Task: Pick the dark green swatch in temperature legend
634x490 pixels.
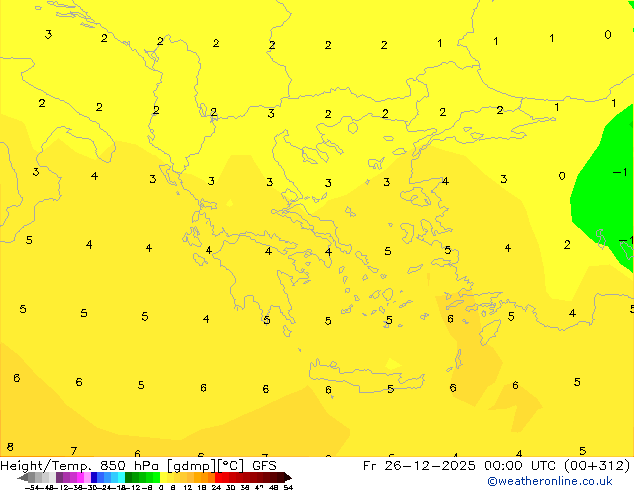Action: coord(129,477)
